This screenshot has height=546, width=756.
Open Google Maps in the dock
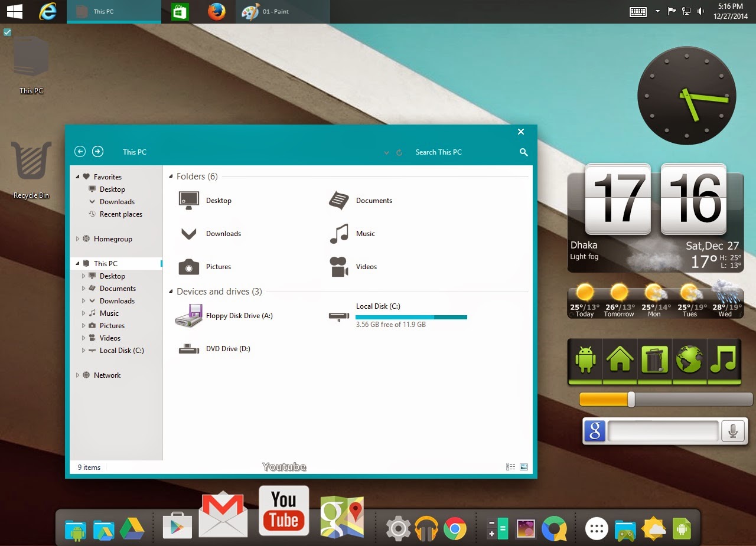pos(342,516)
